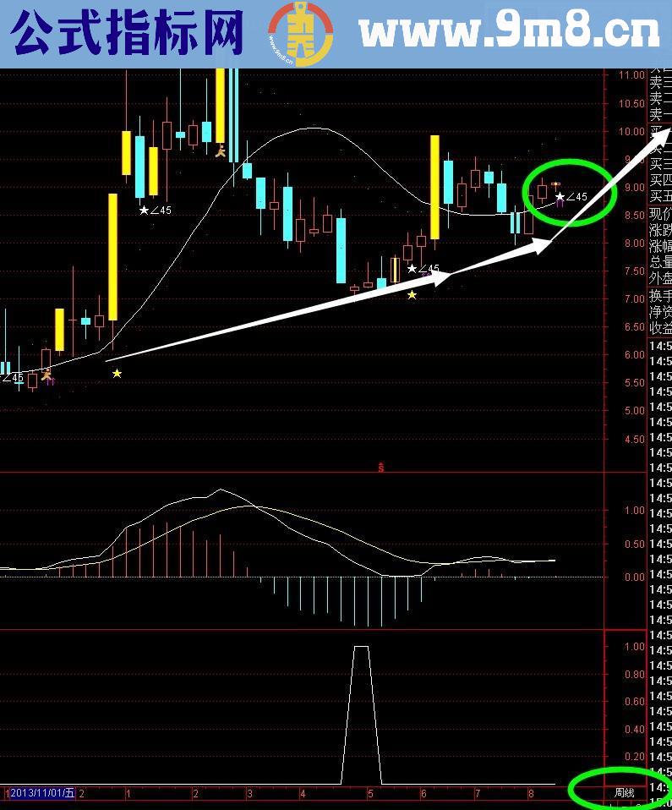Click the white star inside the green circle
This screenshot has width=672, height=810.
coord(560,196)
